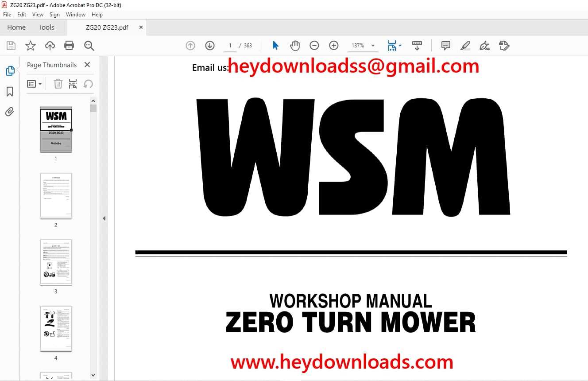Image resolution: width=588 pixels, height=381 pixels.
Task: Click the WORKSHOP MANUAL text
Action: point(351,301)
